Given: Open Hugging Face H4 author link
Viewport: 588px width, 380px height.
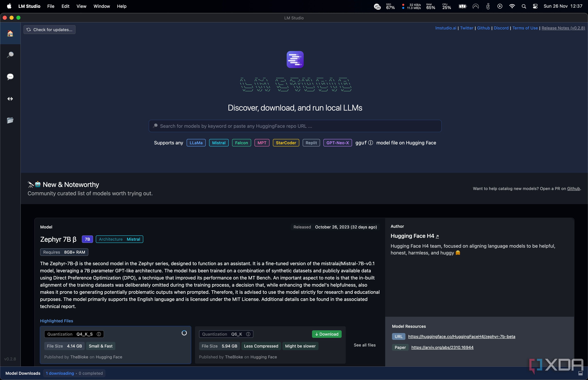Looking at the screenshot, I should tap(414, 236).
